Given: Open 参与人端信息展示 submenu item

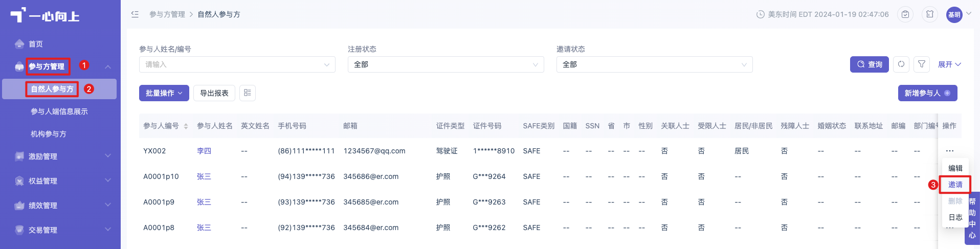Looking at the screenshot, I should tap(59, 111).
